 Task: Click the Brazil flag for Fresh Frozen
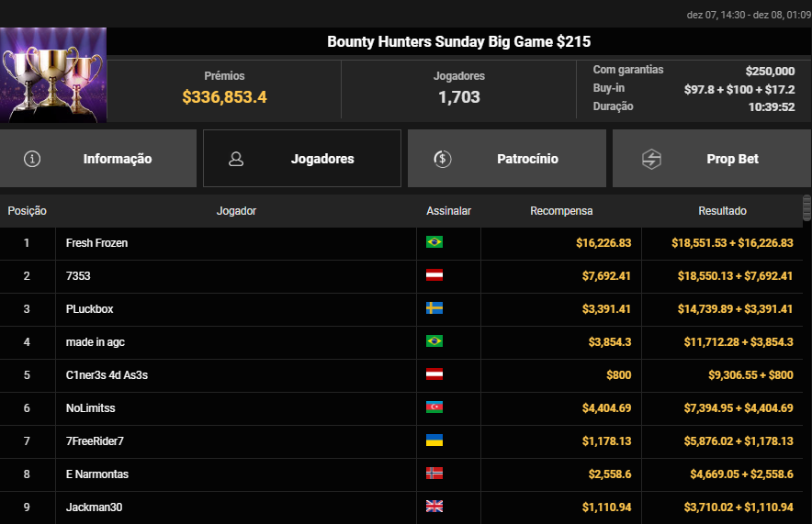tap(434, 242)
